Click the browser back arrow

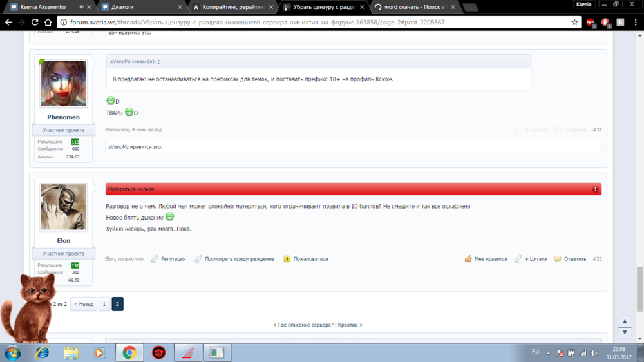(9, 22)
